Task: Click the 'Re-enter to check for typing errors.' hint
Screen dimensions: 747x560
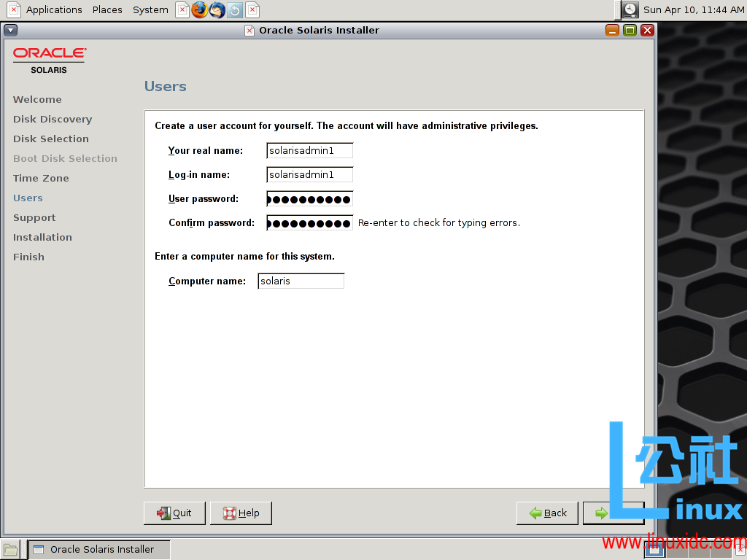Action: coord(438,223)
